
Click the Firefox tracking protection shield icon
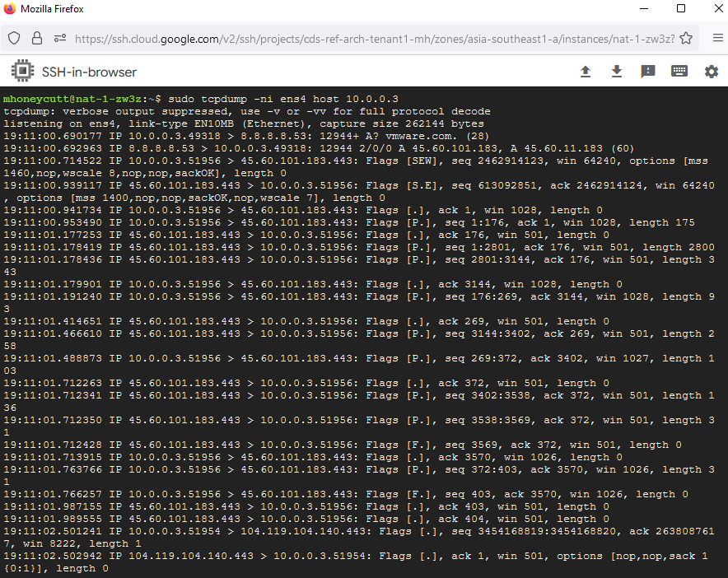[14, 39]
